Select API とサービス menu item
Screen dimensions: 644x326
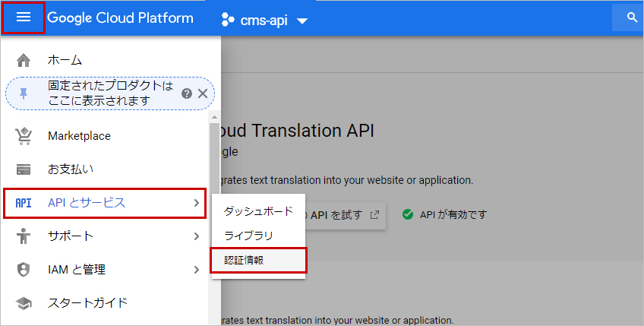point(105,203)
